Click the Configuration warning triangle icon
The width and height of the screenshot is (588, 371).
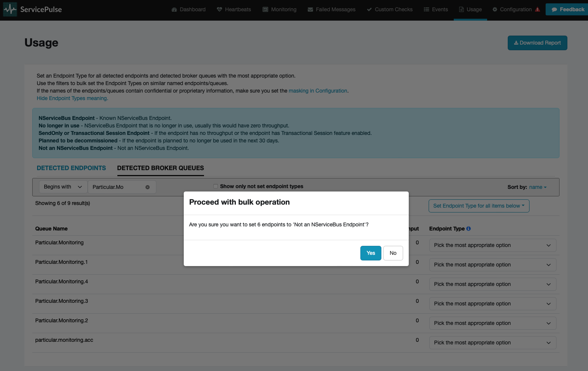(x=537, y=9)
